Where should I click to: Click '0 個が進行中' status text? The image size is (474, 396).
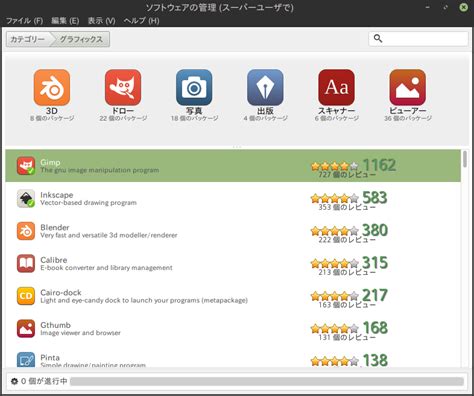coord(44,381)
